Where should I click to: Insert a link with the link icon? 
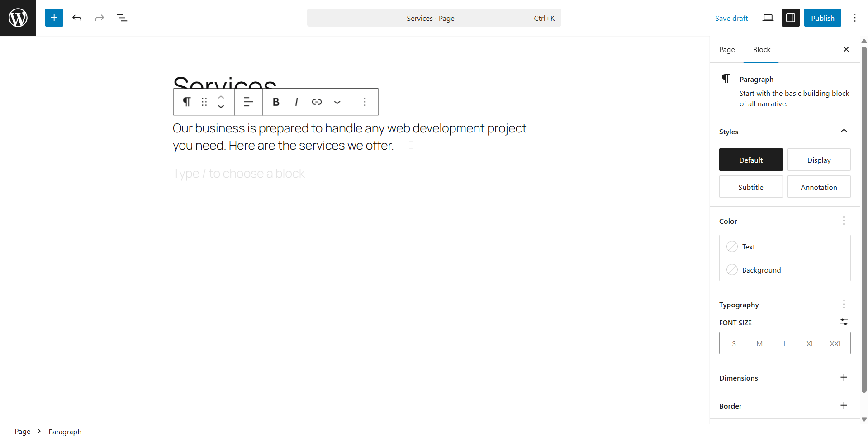click(x=317, y=102)
